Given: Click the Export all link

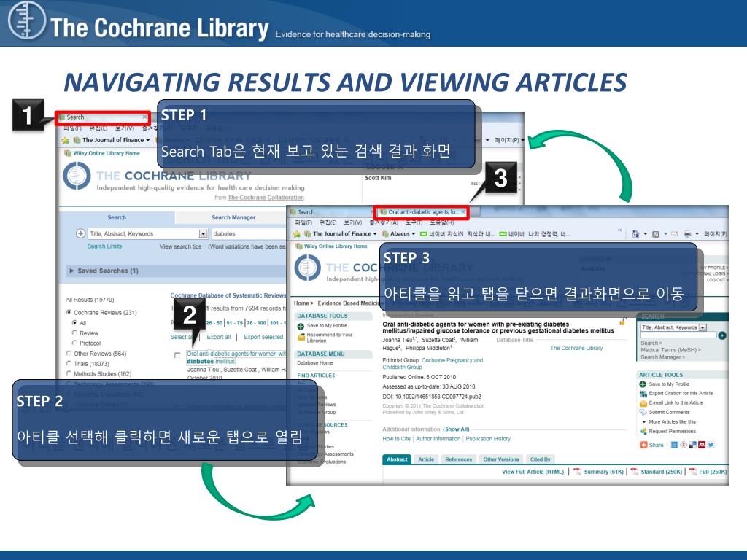Looking at the screenshot, I should pos(219,337).
